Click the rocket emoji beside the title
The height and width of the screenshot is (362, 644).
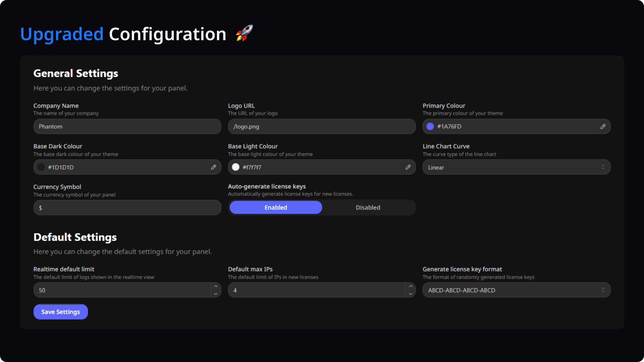(x=244, y=34)
